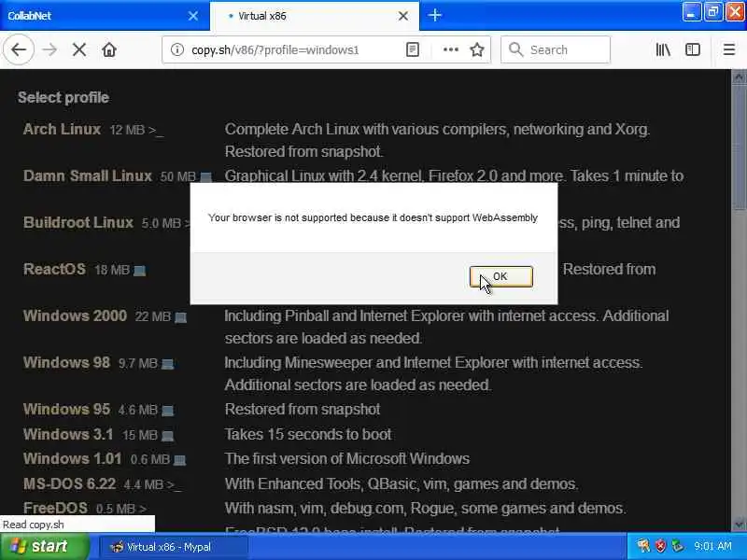This screenshot has height=560, width=747.
Task: Close the CollabNet tab
Action: pos(193,16)
